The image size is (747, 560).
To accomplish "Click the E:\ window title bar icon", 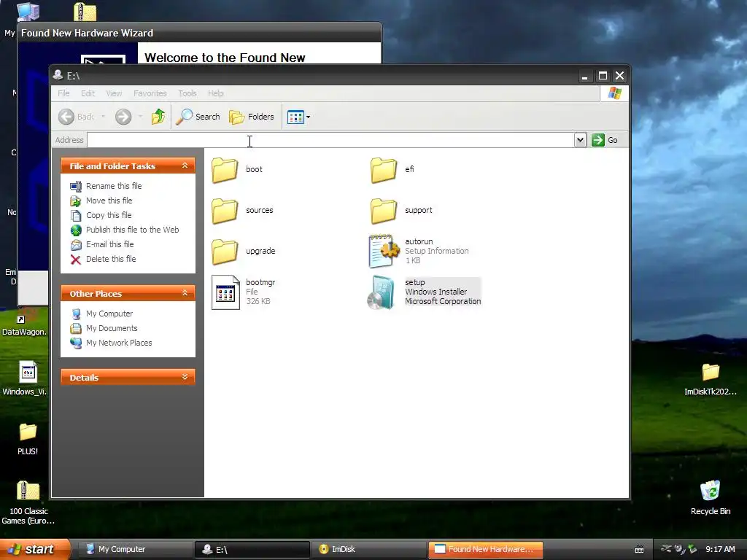I will [x=58, y=75].
